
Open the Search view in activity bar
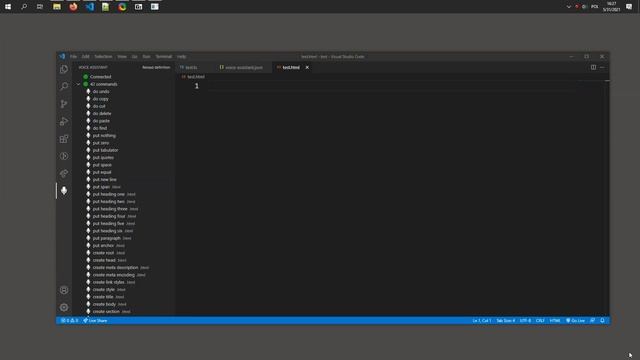(64, 86)
